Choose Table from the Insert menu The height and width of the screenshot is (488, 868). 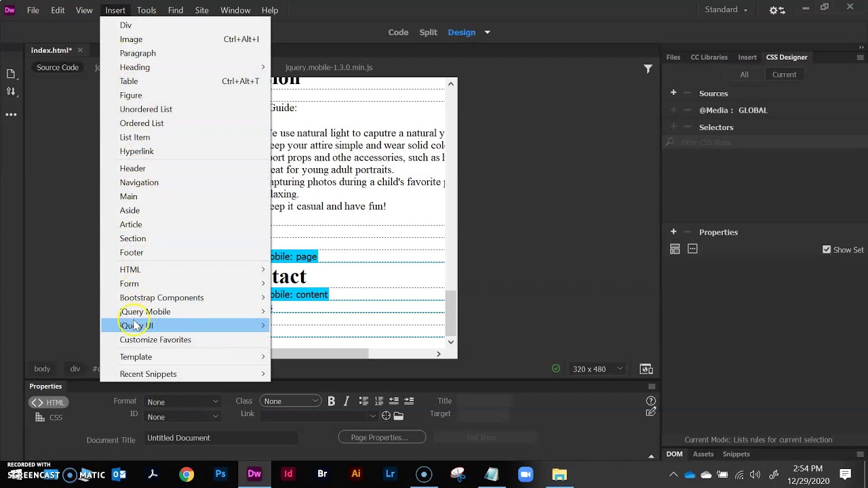click(185, 81)
